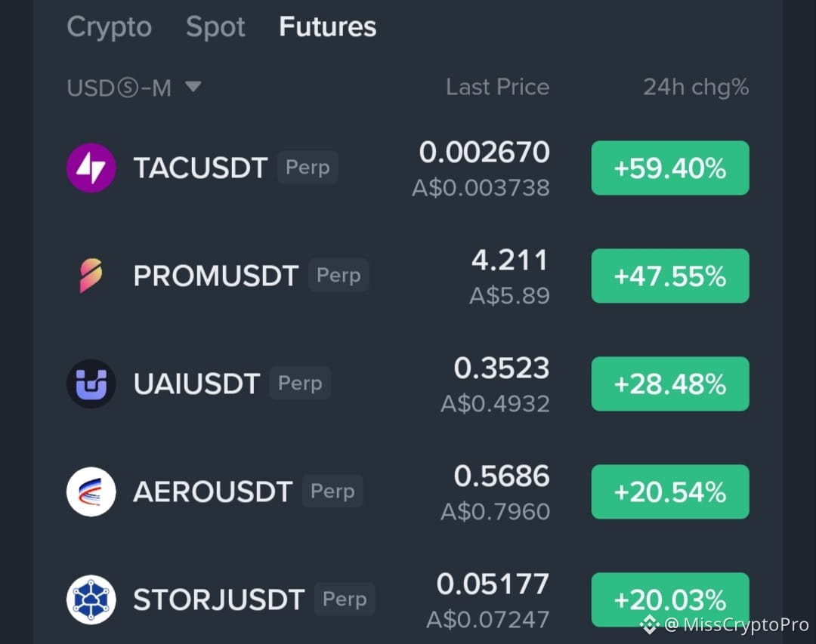Viewport: 816px width, 644px height.
Task: Tap the PROM coin logo
Action: [91, 276]
